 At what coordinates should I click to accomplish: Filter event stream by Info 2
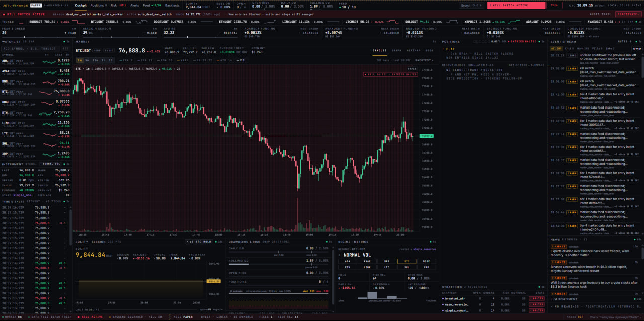pos(610,48)
